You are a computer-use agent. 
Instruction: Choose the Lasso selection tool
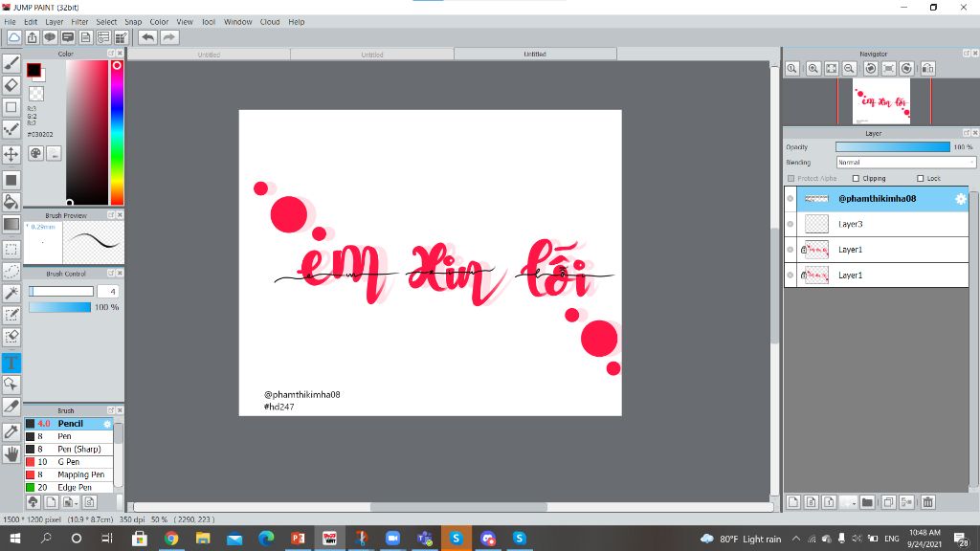11,271
